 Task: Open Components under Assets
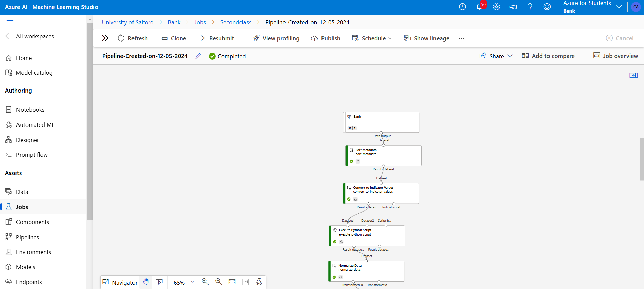click(27, 222)
